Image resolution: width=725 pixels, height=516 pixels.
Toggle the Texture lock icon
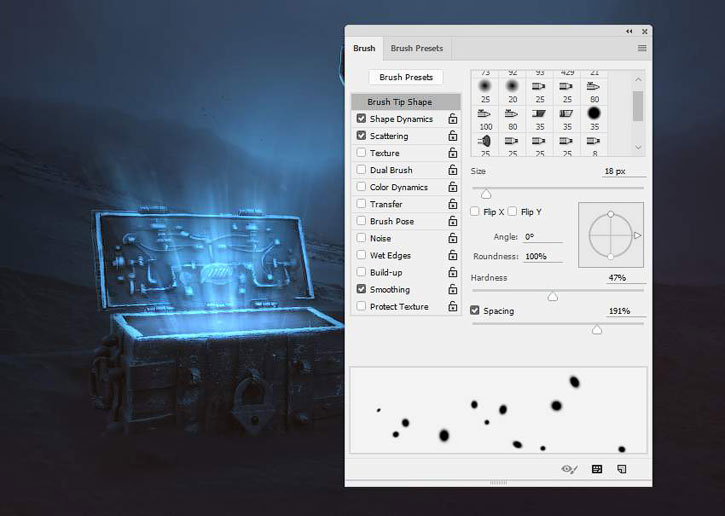tap(453, 153)
